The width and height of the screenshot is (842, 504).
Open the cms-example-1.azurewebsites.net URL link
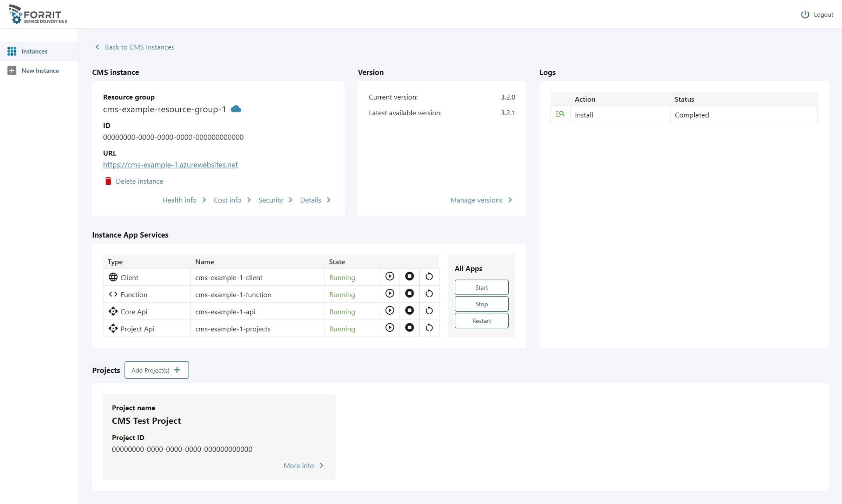coord(170,165)
